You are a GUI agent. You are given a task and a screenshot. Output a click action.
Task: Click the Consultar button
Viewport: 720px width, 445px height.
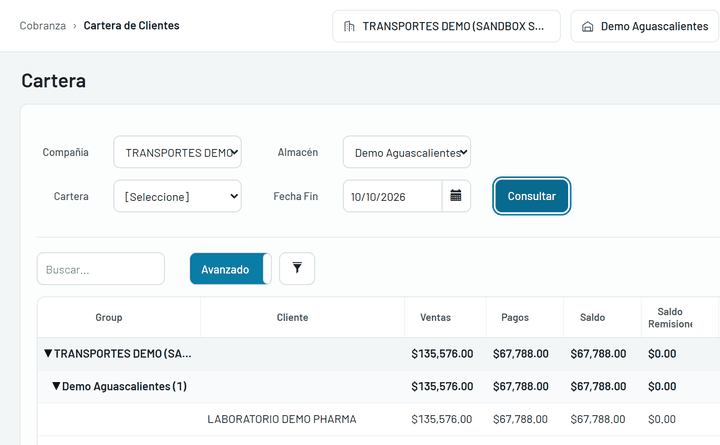pyautogui.click(x=532, y=196)
